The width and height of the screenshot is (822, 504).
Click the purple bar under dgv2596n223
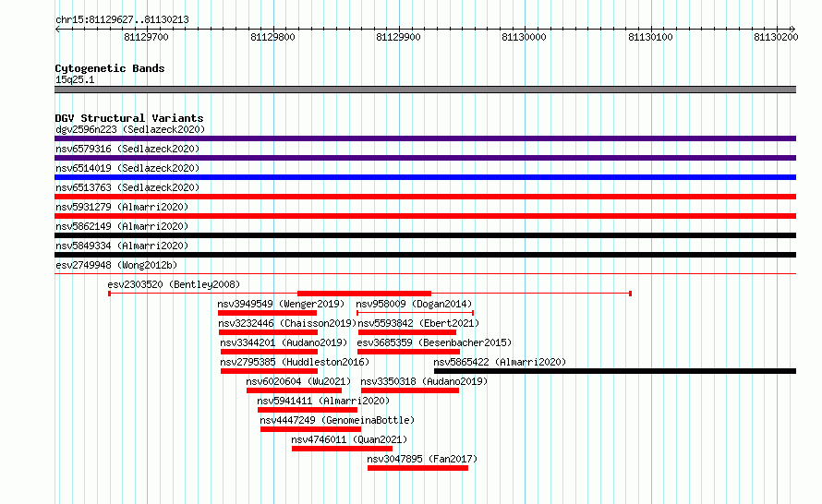(425, 138)
